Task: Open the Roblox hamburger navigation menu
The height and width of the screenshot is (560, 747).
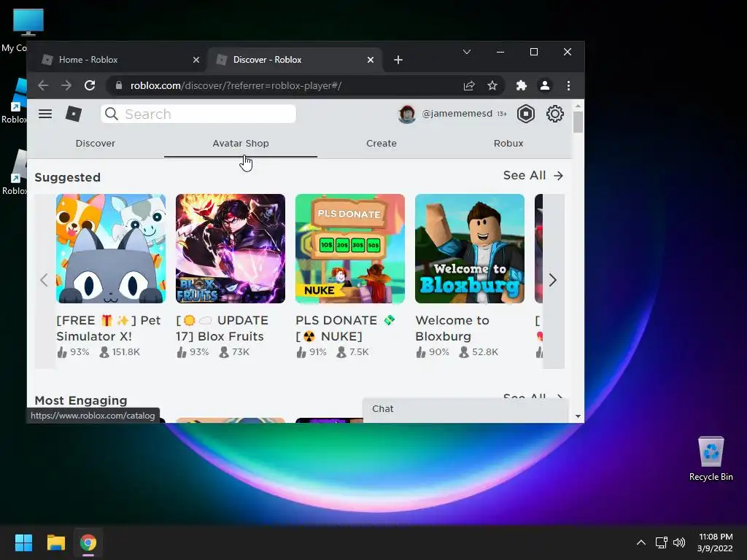Action: coord(45,114)
